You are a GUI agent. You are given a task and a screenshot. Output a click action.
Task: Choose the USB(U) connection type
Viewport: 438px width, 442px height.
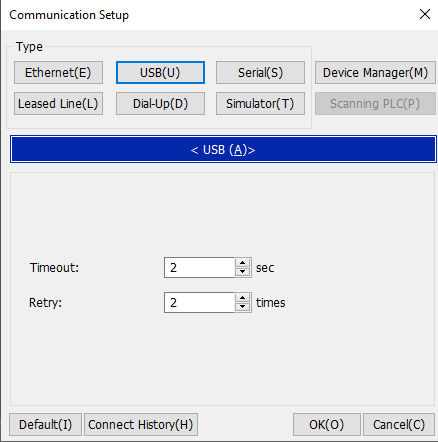[x=160, y=72]
